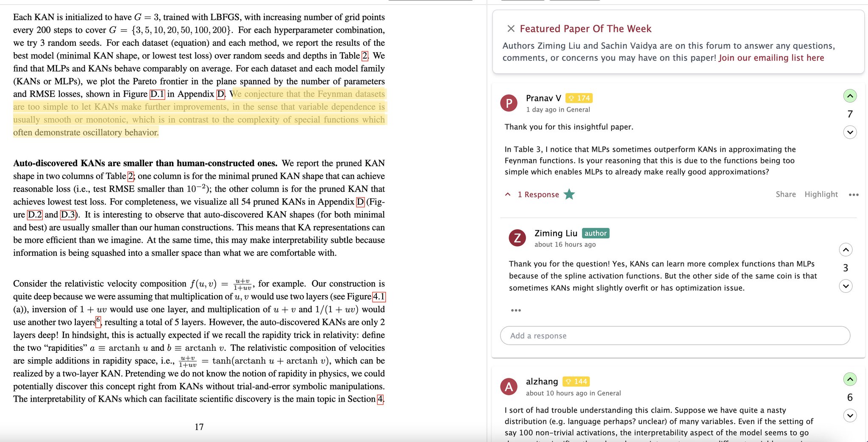Click the 'Auto-discovered KANs are smaller' heading
This screenshot has width=868, height=442.
point(145,163)
